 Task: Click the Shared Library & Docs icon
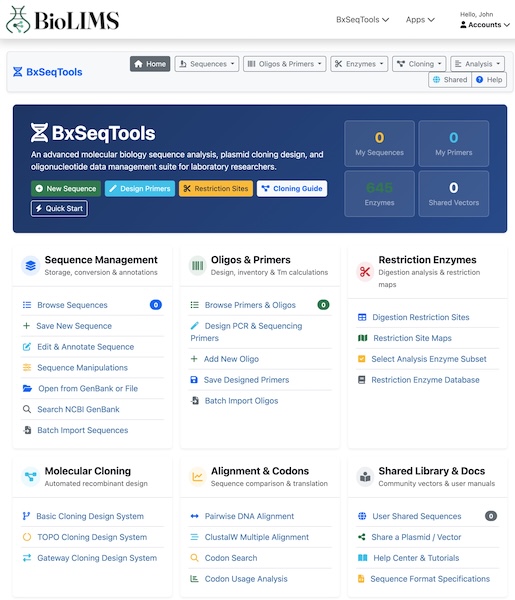(365, 476)
